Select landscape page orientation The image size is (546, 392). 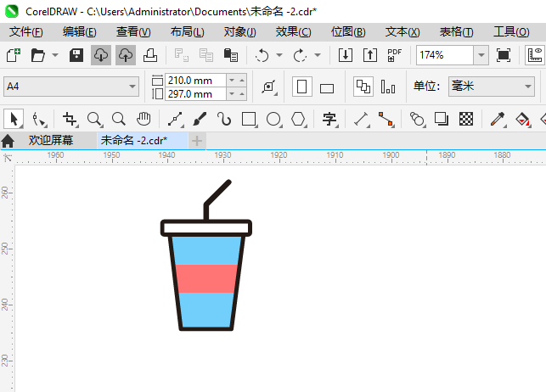click(x=327, y=88)
